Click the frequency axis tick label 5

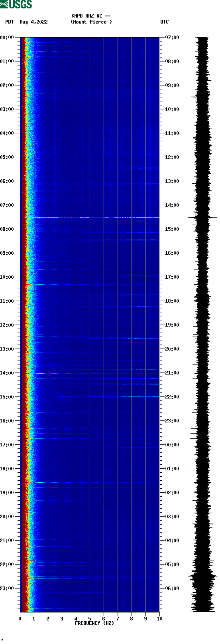[90, 619]
